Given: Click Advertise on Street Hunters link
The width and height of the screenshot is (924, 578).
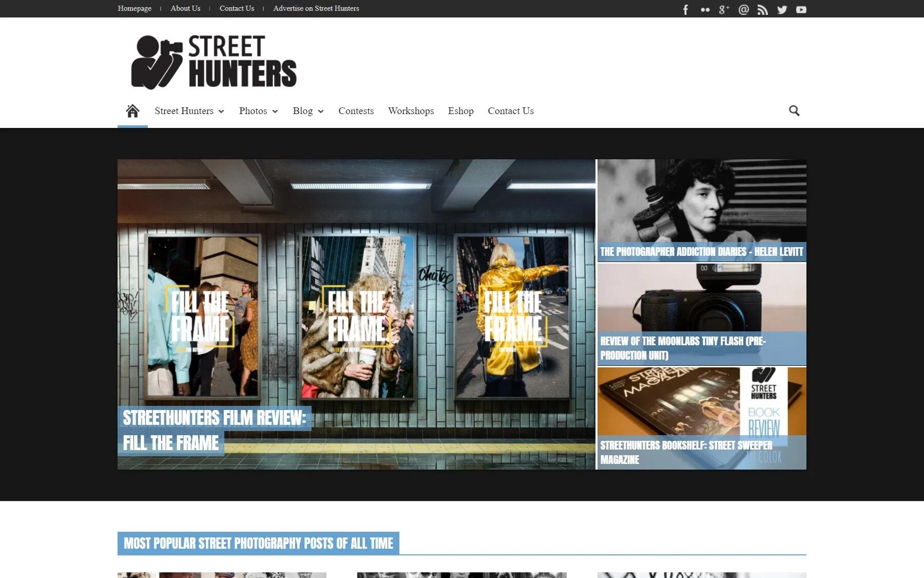Looking at the screenshot, I should pos(316,8).
